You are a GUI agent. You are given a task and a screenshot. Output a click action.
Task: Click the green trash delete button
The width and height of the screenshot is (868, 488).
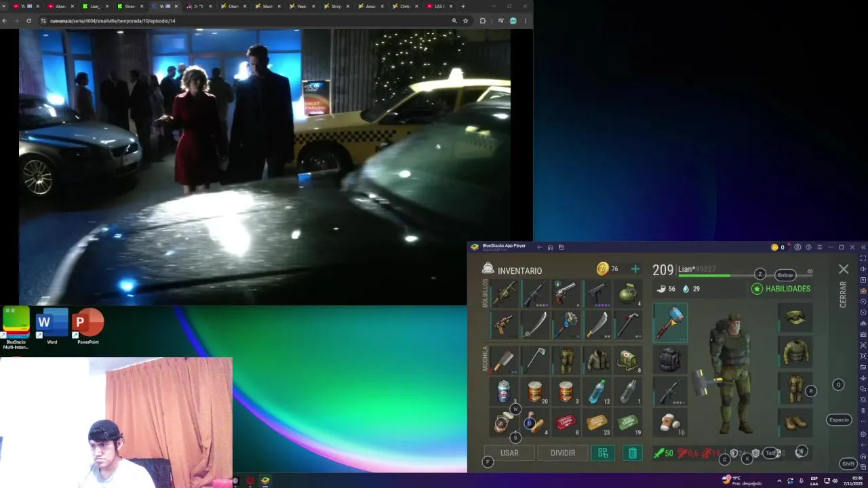tap(632, 453)
